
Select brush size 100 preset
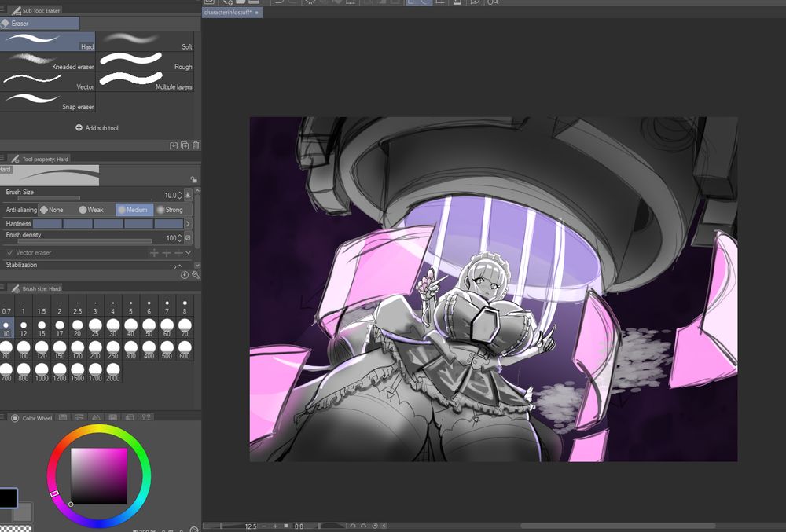[x=24, y=350]
